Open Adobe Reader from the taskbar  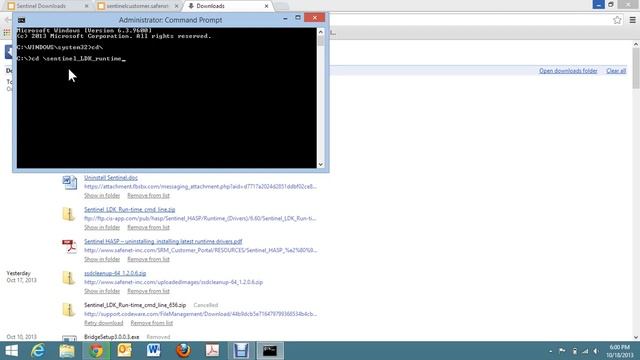coord(212,351)
